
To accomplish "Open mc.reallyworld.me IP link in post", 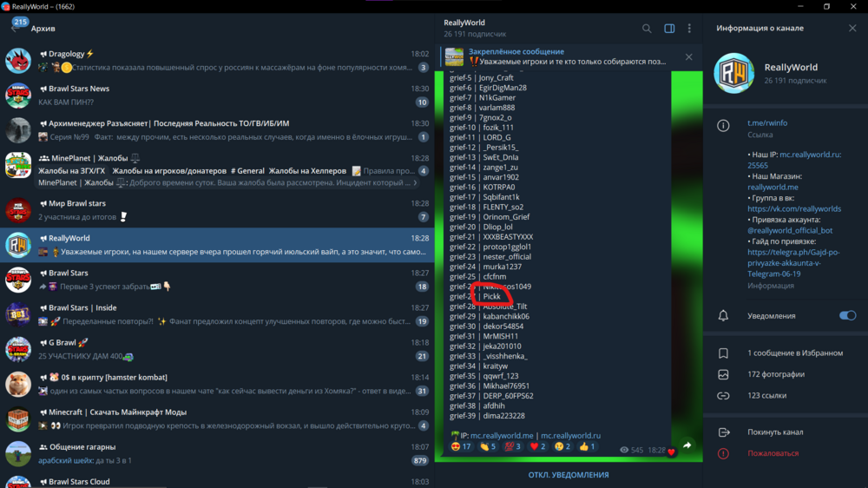I will pyautogui.click(x=502, y=435).
